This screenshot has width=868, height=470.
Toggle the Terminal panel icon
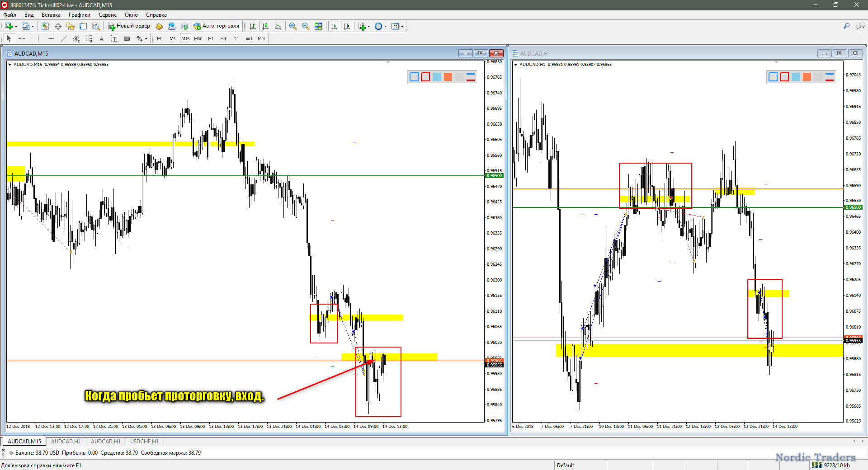click(x=83, y=26)
